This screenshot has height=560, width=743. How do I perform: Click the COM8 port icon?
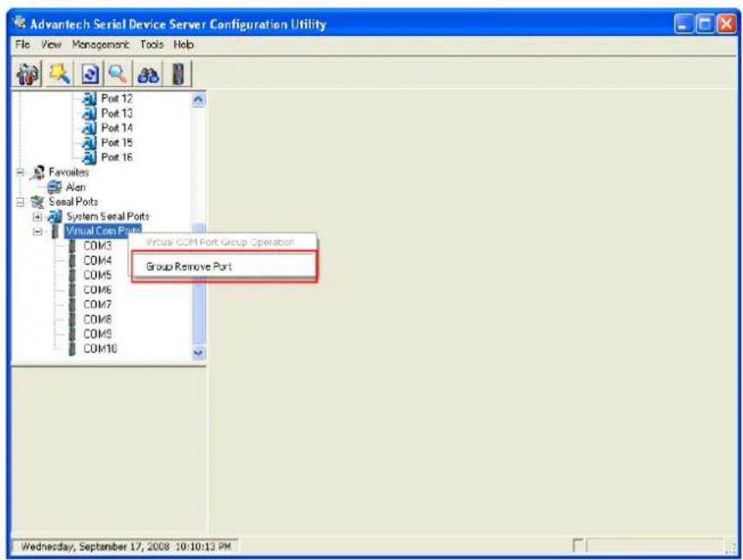(x=72, y=319)
